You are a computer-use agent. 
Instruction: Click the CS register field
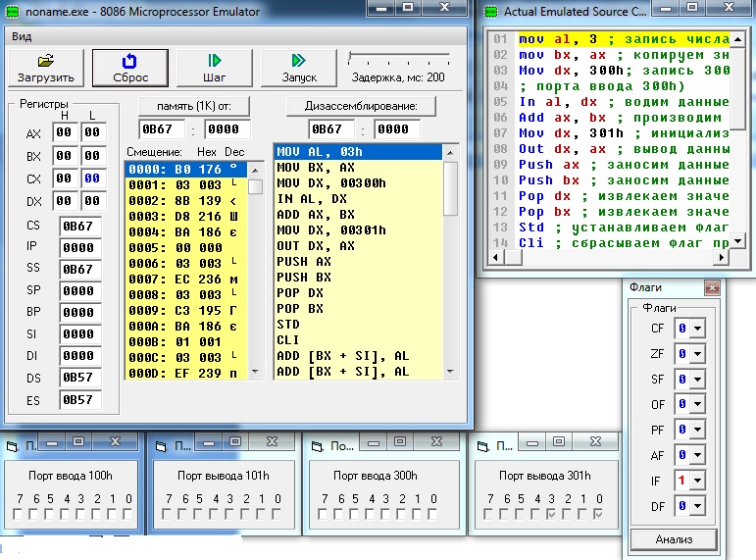79,227
